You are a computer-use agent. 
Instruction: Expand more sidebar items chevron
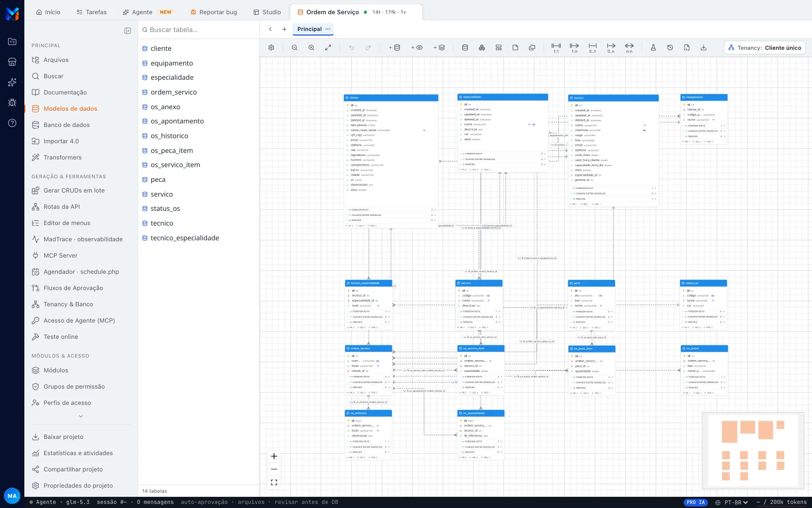coord(81,417)
